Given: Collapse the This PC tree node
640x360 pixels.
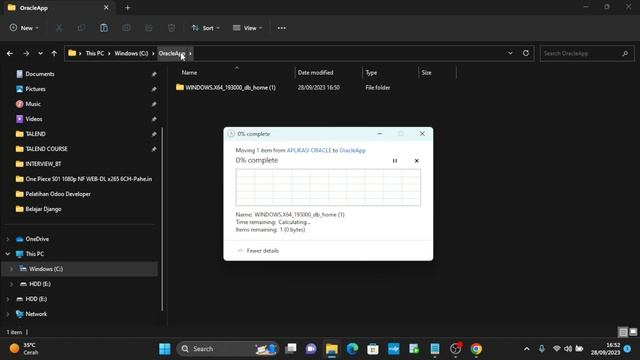Looking at the screenshot, I should (x=8, y=254).
